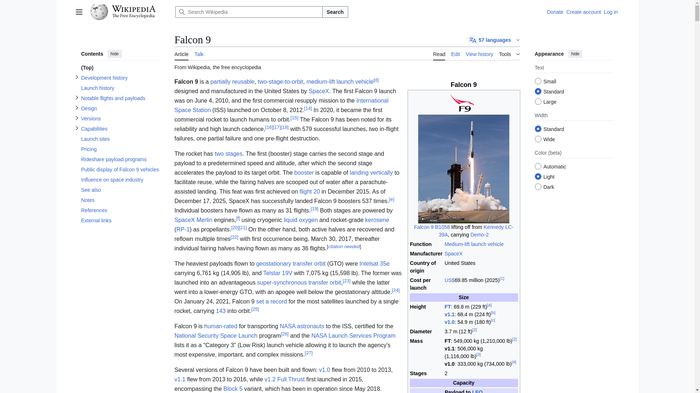This screenshot has width=700, height=393.
Task: Expand Notable flights and payloads section
Action: (x=77, y=98)
